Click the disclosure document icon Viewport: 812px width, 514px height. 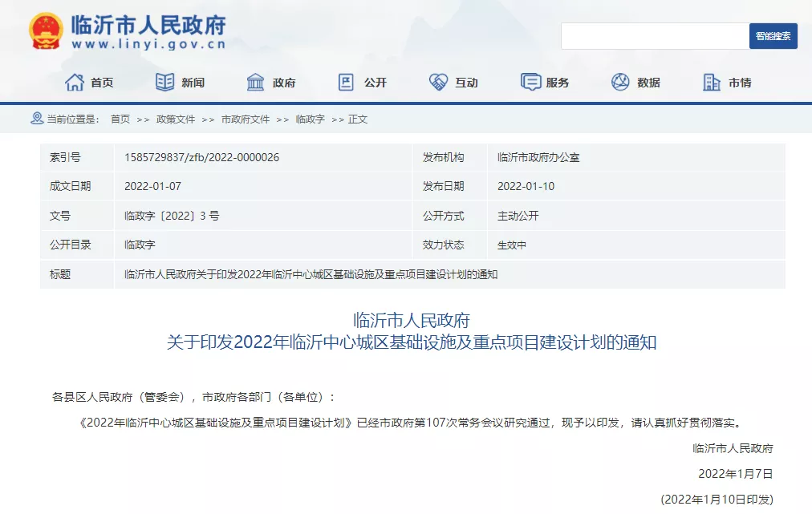[346, 83]
